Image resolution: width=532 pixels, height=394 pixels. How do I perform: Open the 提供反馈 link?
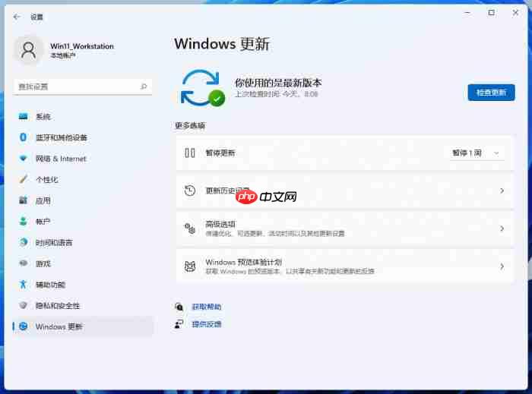coord(207,324)
